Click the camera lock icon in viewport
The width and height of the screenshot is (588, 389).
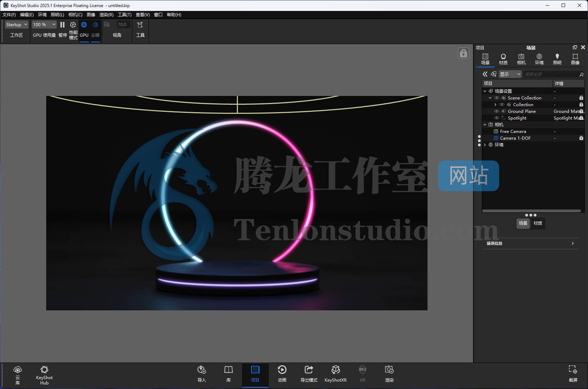click(x=463, y=53)
